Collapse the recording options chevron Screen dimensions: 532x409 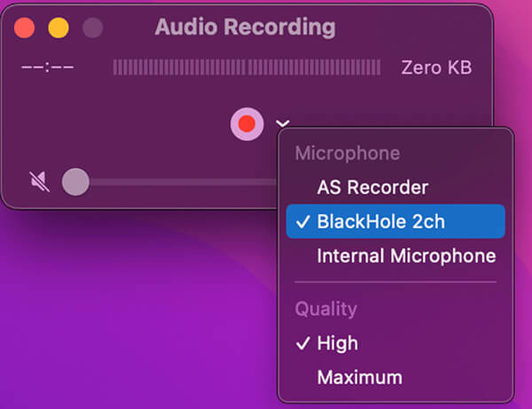283,122
